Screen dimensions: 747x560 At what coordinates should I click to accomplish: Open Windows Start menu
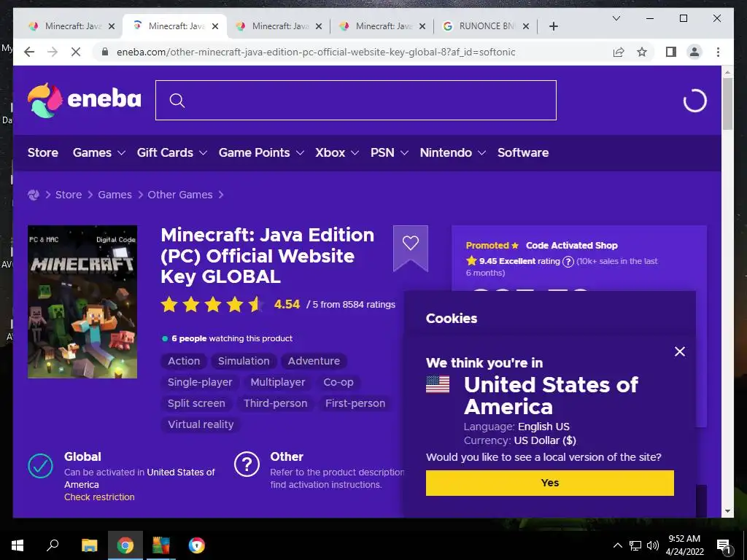[18, 545]
